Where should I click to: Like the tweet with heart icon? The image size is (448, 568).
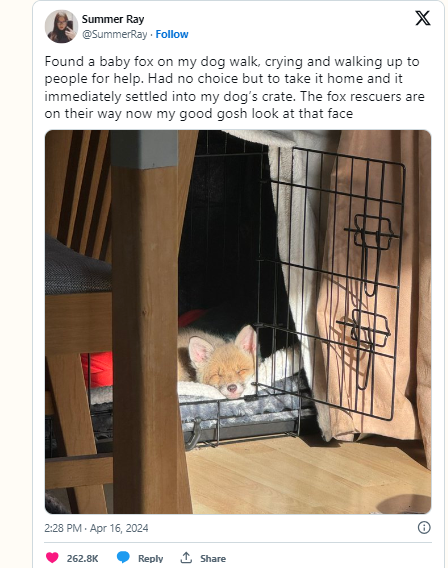coord(52,557)
